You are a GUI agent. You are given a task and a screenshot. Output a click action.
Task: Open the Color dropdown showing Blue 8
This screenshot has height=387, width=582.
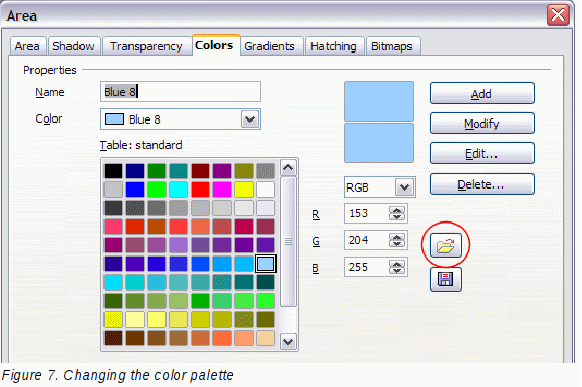coord(250,119)
